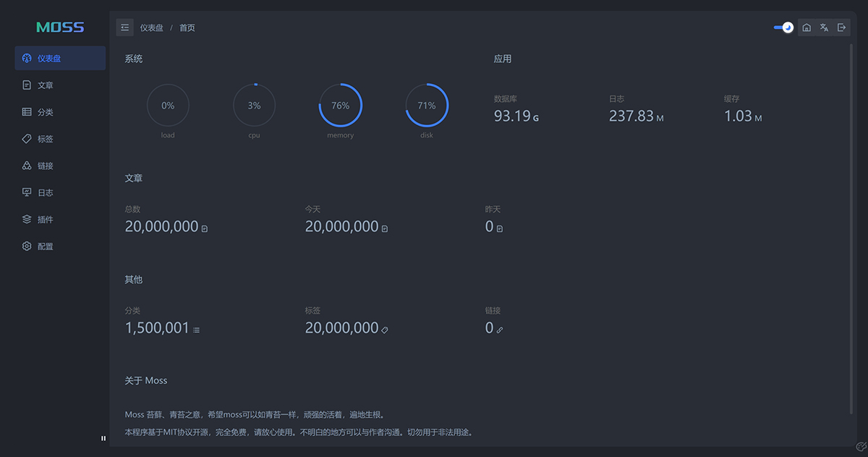
Task: Toggle the dark mode switch
Action: click(783, 27)
